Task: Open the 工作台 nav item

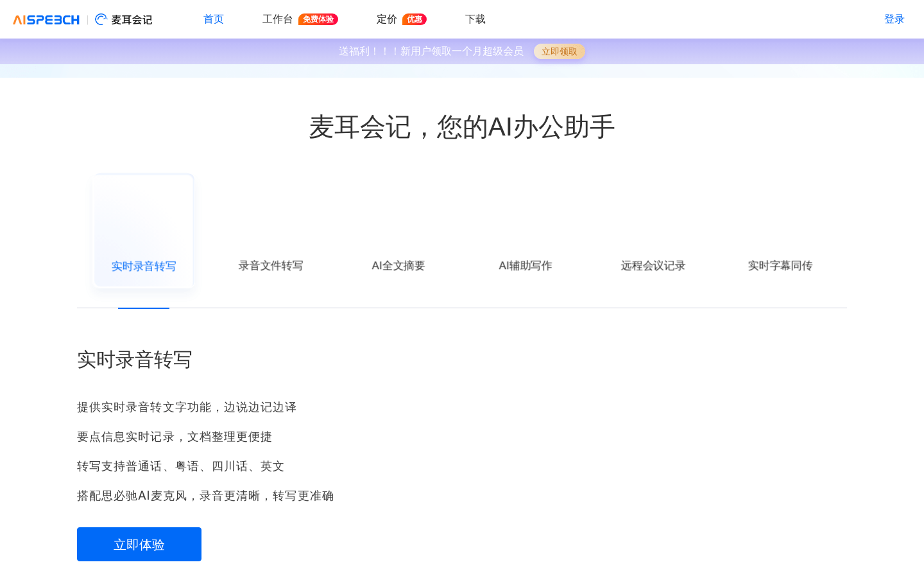Action: coord(277,19)
